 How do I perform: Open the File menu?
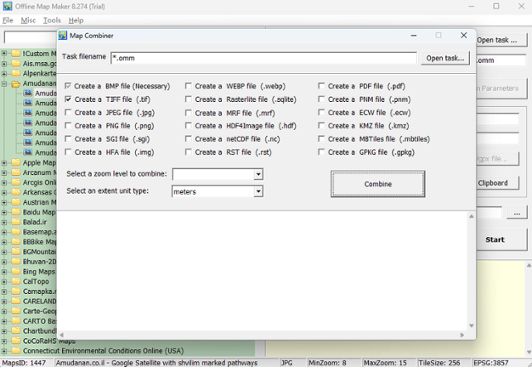(8, 20)
